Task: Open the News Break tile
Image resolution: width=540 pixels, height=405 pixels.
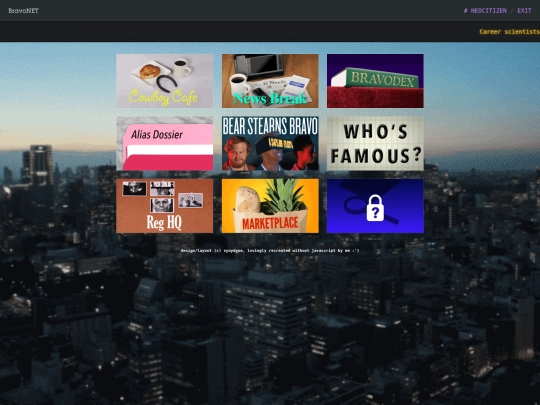Action: [270, 81]
